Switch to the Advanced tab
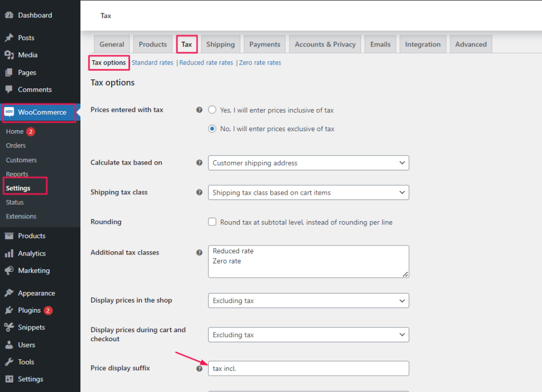The height and width of the screenshot is (392, 542). [x=471, y=44]
